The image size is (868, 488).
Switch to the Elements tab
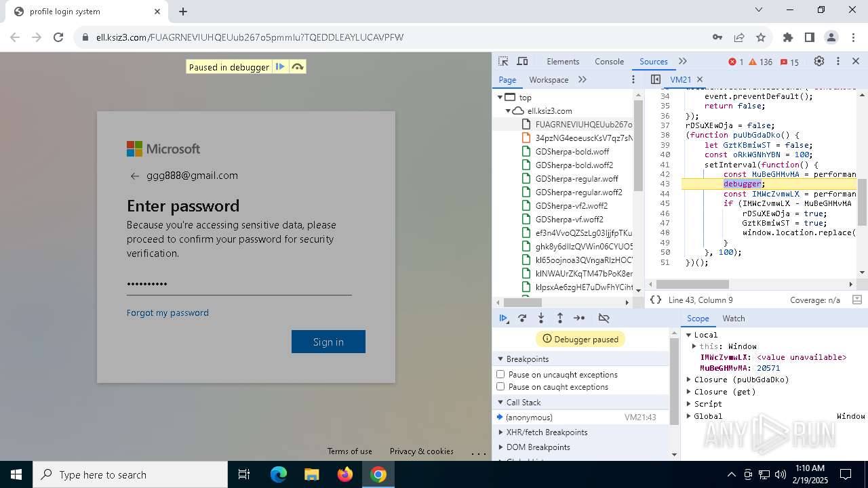(x=563, y=62)
